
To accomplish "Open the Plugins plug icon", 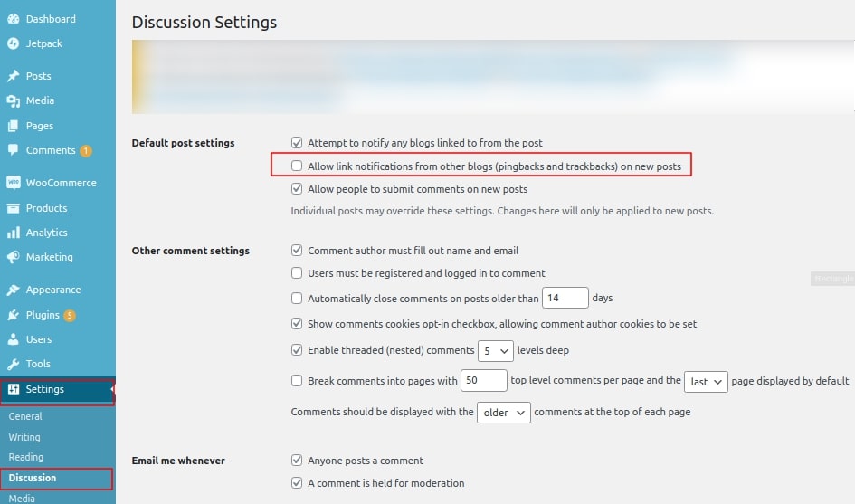I will [x=13, y=315].
